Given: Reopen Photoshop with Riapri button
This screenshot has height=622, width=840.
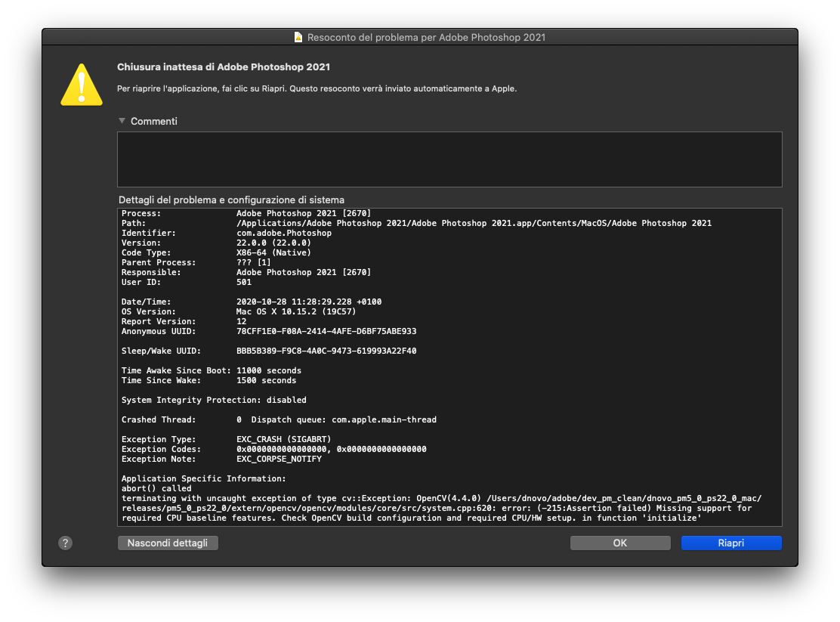Looking at the screenshot, I should click(731, 543).
